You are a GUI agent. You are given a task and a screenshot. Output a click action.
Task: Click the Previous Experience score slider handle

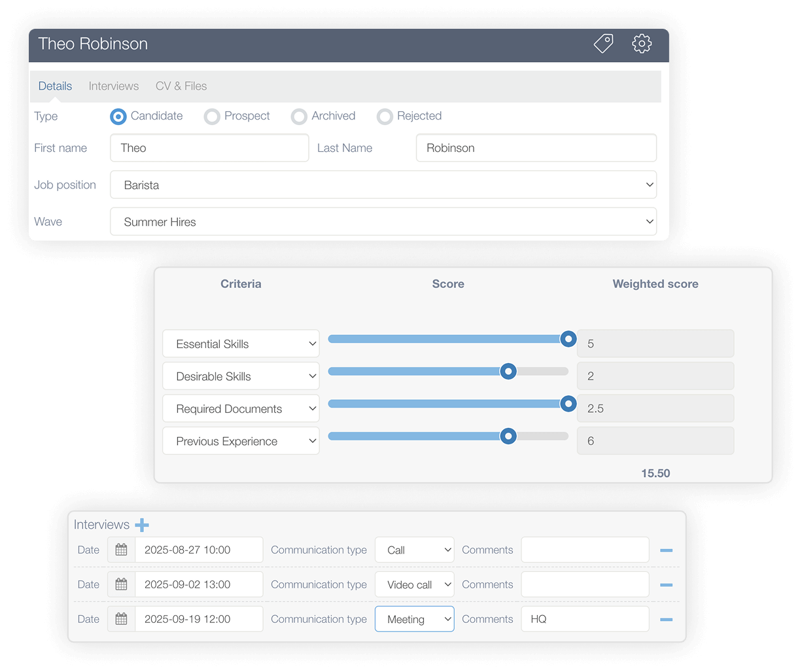pos(508,436)
